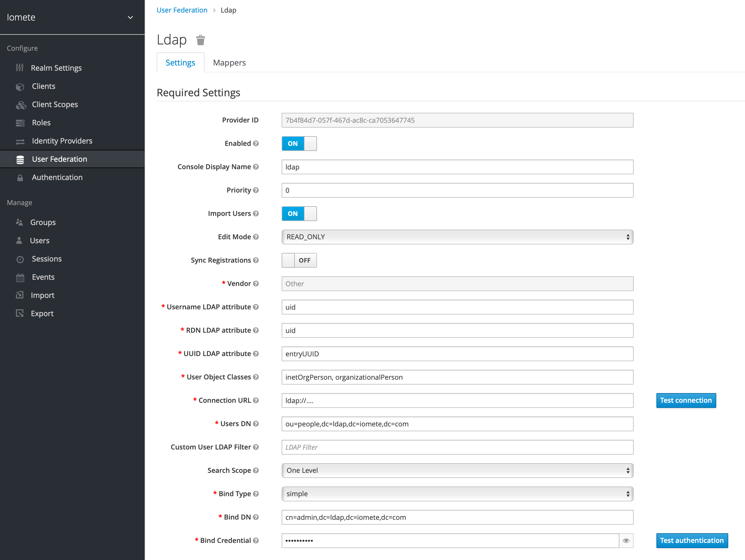Expand the Search Scope dropdown
This screenshot has width=745, height=560.
(457, 470)
